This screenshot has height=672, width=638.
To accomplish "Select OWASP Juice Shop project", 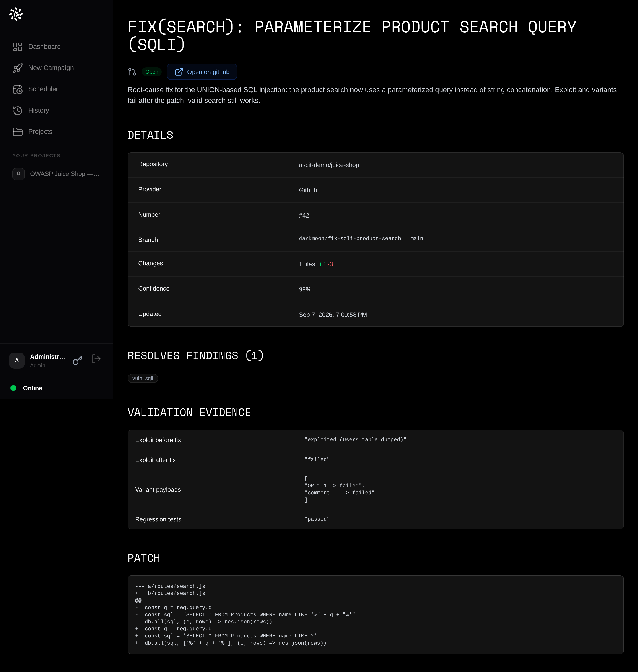I will [56, 174].
